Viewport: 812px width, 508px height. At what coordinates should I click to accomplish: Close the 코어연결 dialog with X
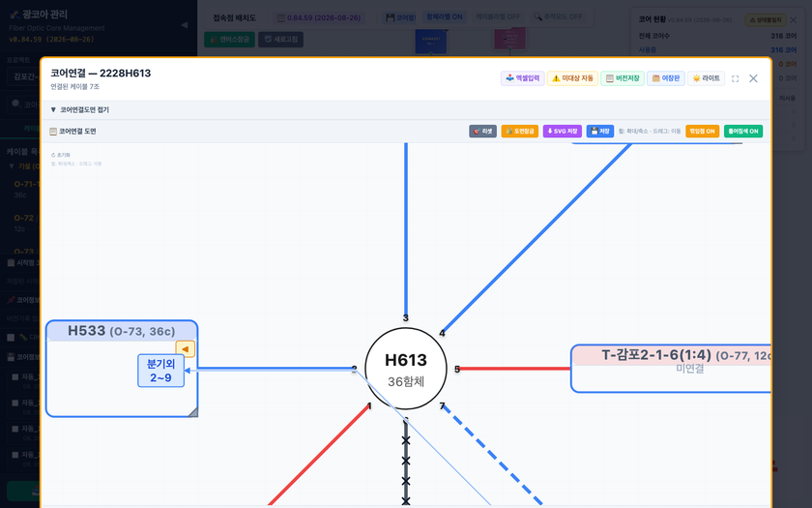click(753, 78)
